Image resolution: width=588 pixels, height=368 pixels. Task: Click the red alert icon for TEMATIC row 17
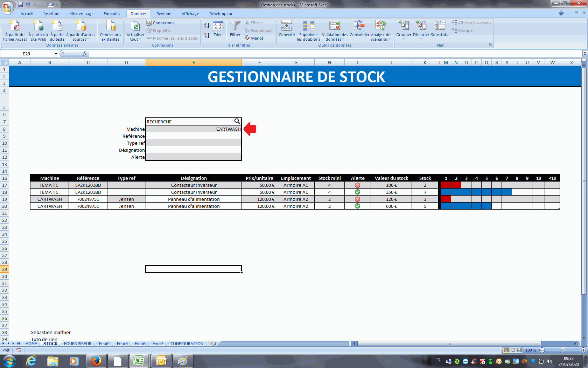click(x=357, y=185)
